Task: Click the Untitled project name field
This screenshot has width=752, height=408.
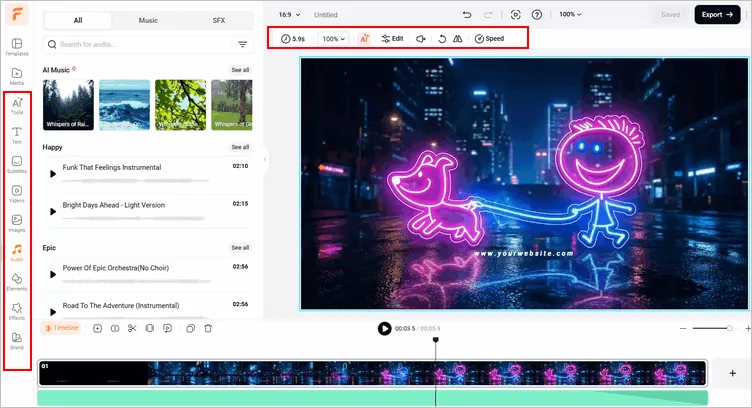Action: pyautogui.click(x=326, y=15)
